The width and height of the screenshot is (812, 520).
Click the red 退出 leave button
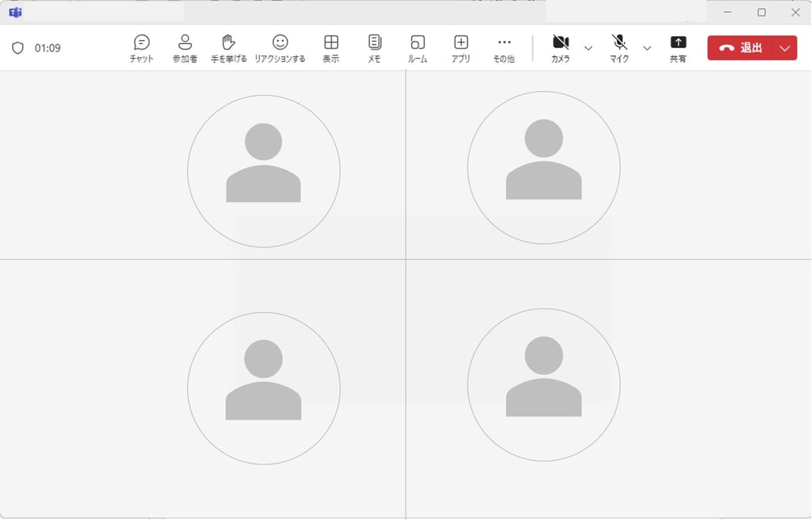coord(740,48)
